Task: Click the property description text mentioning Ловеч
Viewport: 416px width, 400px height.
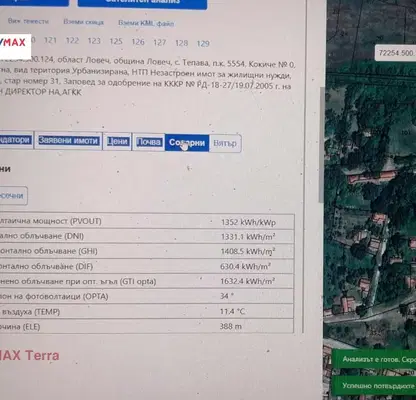Action: 148,77
